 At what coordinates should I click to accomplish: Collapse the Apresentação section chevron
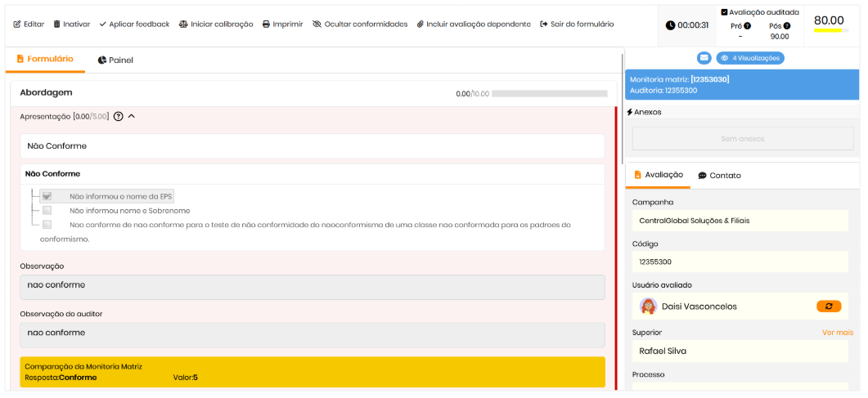click(x=132, y=117)
